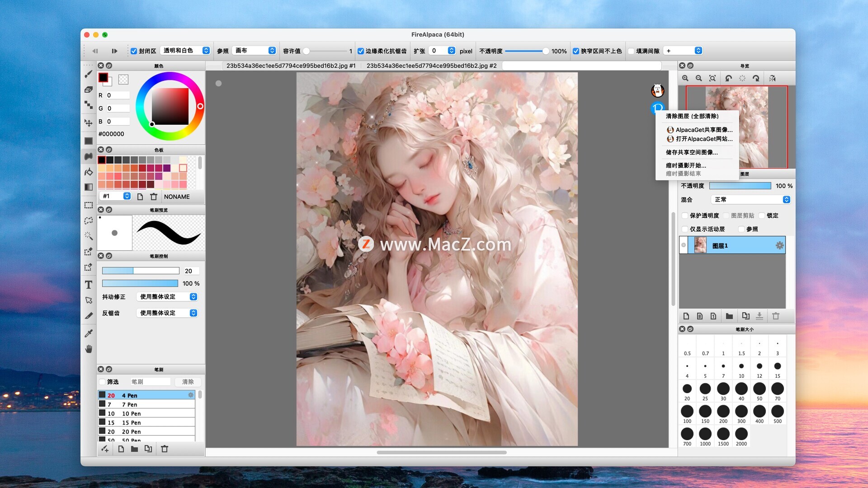Create a new layer folder
This screenshot has width=868, height=488.
click(729, 316)
